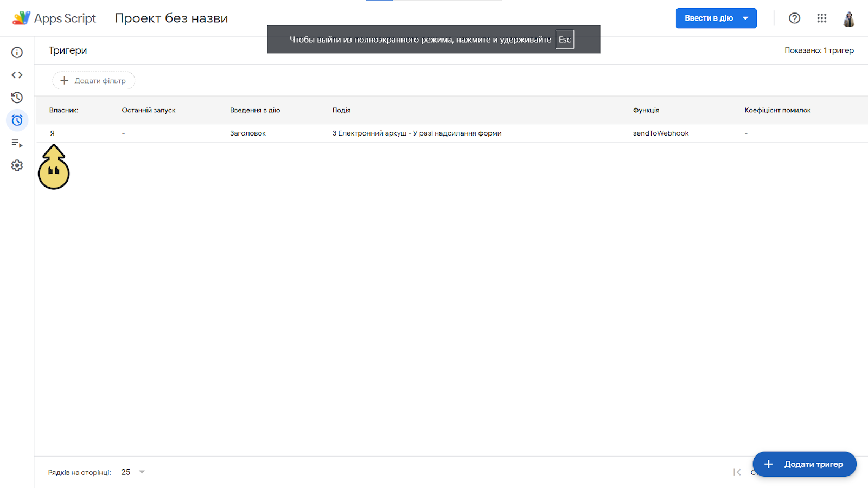868x488 pixels.
Task: Select the Triggers alarm clock icon
Action: tap(17, 120)
